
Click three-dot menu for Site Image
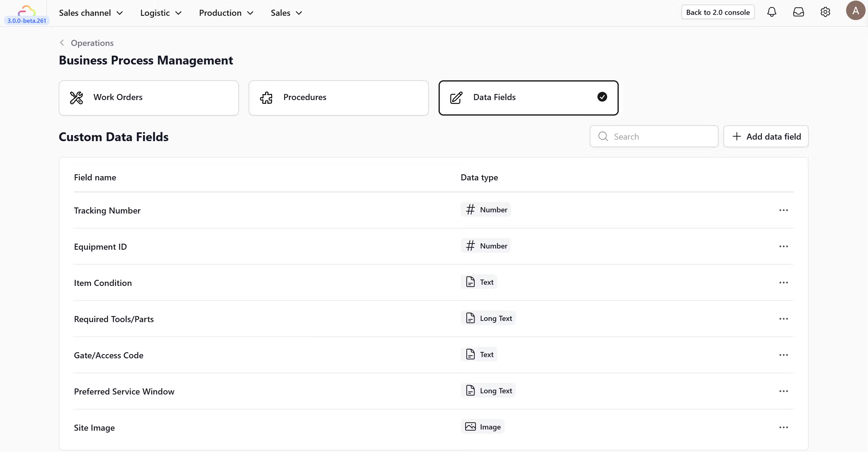pyautogui.click(x=783, y=427)
